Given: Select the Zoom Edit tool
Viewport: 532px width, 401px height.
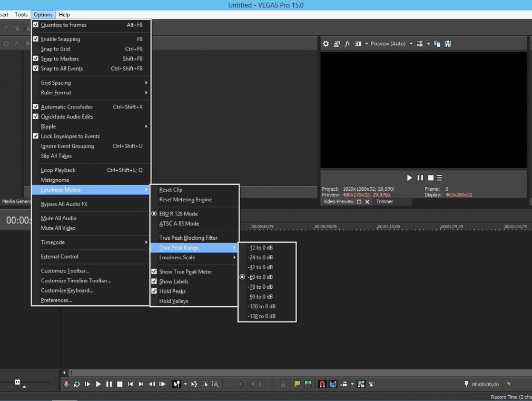Looking at the screenshot, I should pos(215,384).
